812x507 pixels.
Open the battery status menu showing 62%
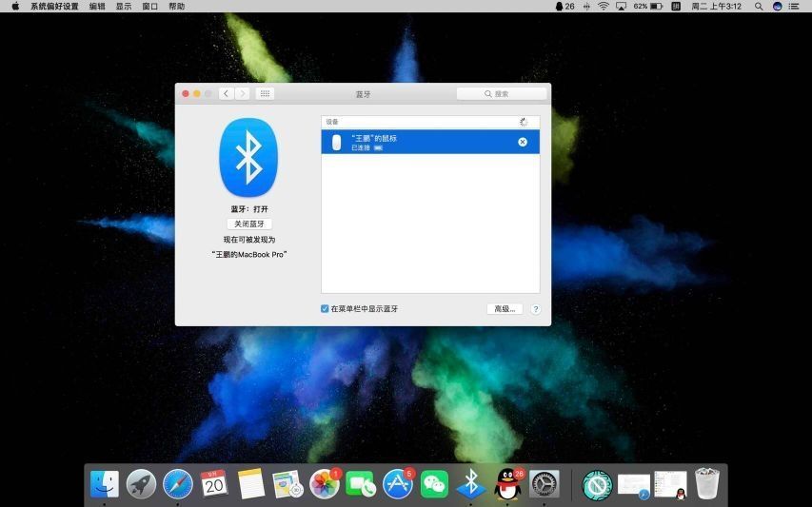(648, 6)
